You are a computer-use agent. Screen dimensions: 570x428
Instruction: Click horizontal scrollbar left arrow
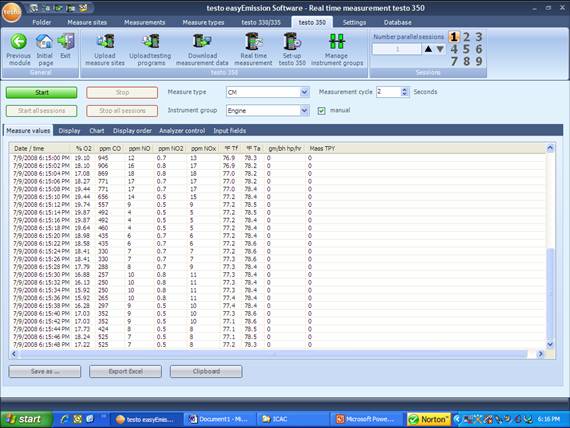point(14,354)
